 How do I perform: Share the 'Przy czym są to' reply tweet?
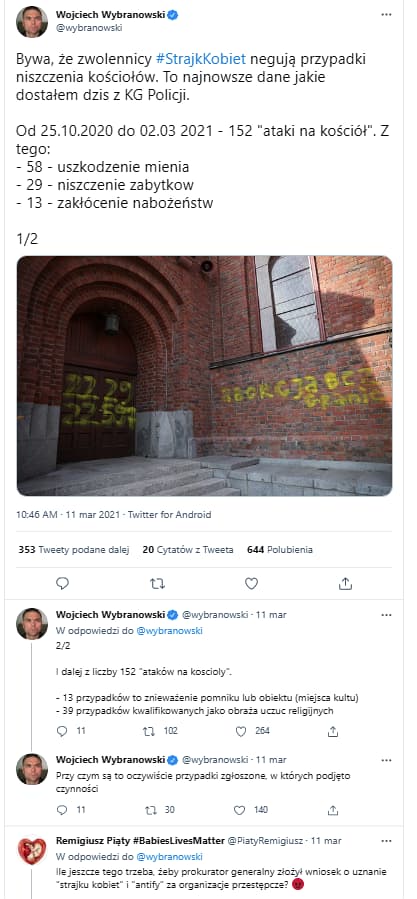coord(333,810)
